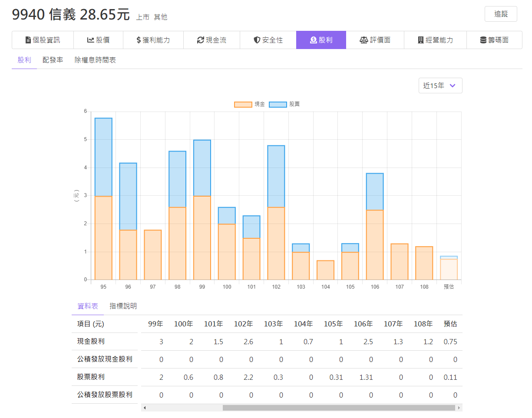This screenshot has height=418, width=532.
Task: Click the 102年 column header
Action: coord(243,324)
